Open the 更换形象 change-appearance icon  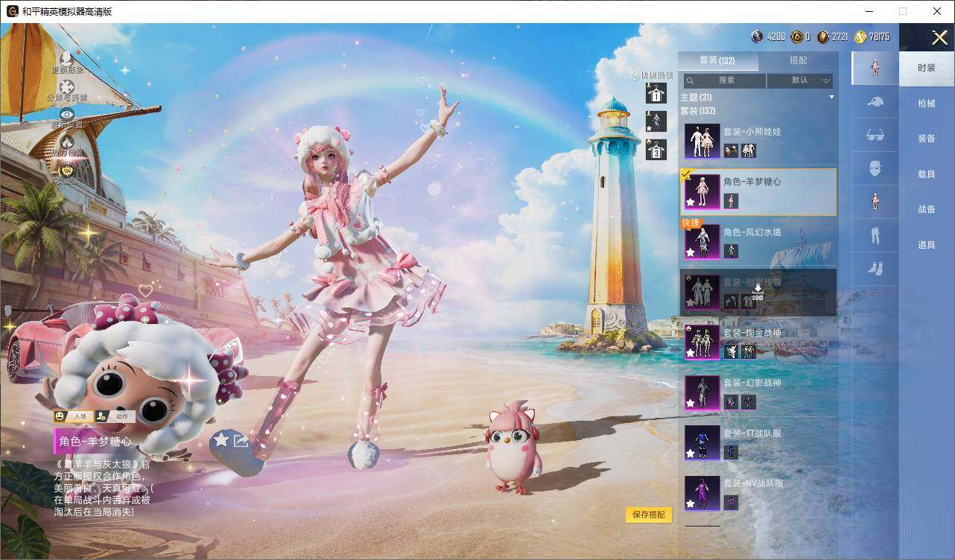click(x=66, y=58)
